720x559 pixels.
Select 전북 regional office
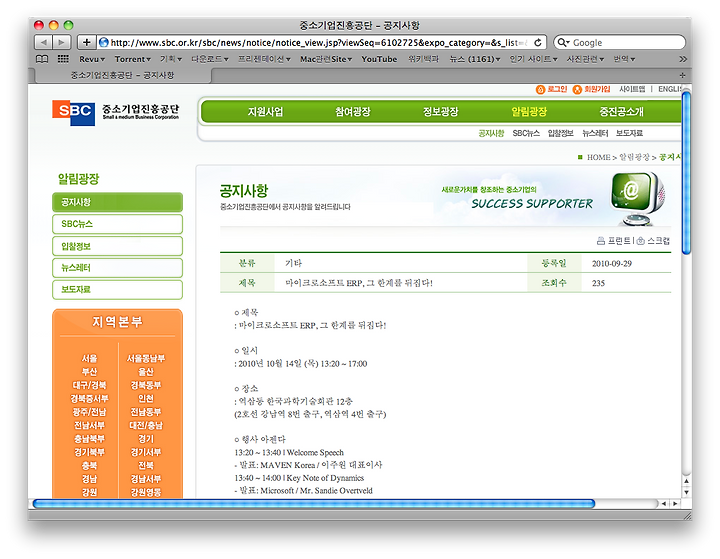coord(146,465)
